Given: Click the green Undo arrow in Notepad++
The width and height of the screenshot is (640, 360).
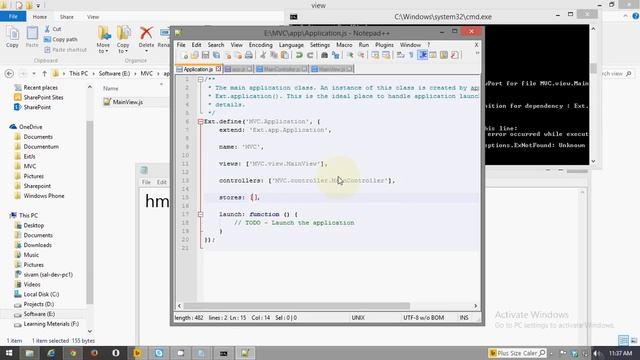Looking at the screenshot, I should tap(299, 55).
